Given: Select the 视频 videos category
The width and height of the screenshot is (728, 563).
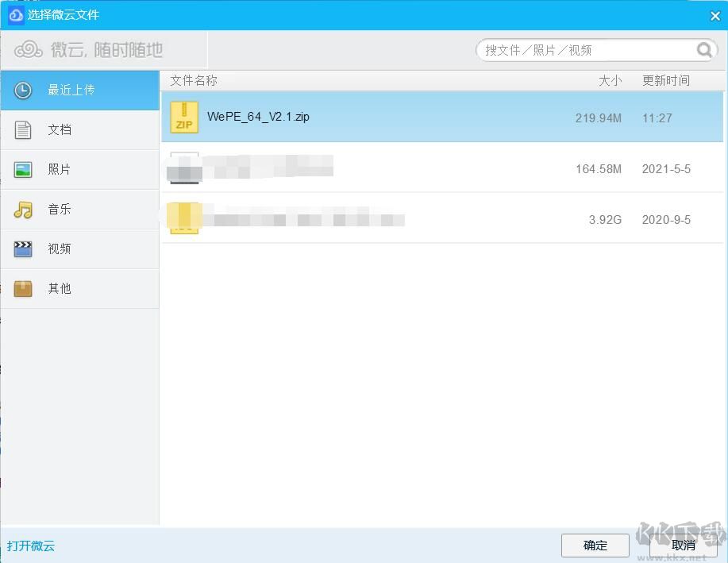Looking at the screenshot, I should click(80, 249).
